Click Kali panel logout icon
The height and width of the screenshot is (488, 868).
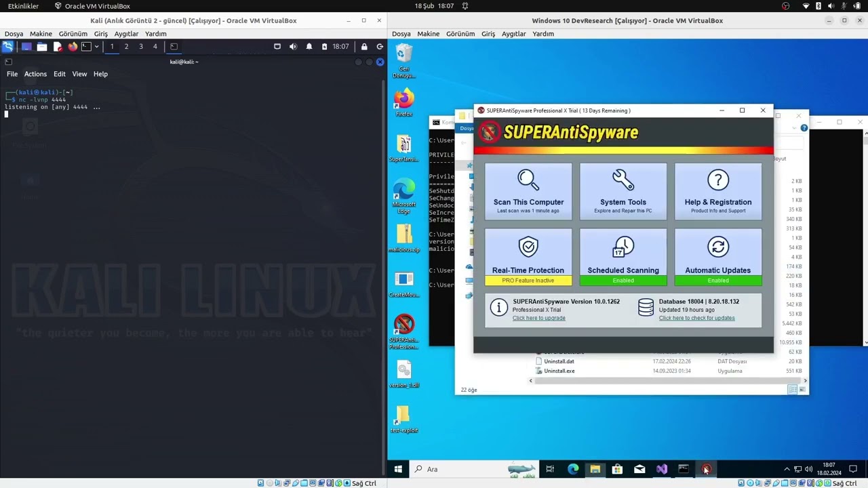(380, 47)
